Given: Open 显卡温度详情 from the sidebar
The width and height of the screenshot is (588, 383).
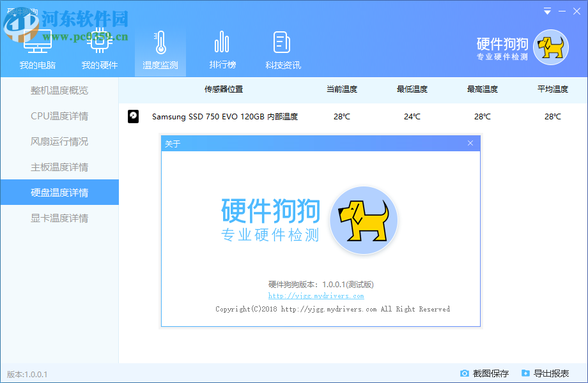Looking at the screenshot, I should pyautogui.click(x=59, y=218).
